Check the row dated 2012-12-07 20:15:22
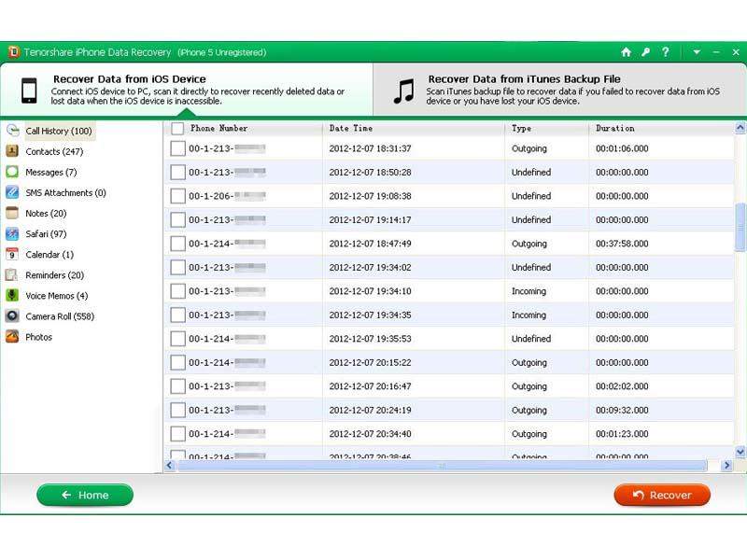The width and height of the screenshot is (747, 560). [177, 362]
